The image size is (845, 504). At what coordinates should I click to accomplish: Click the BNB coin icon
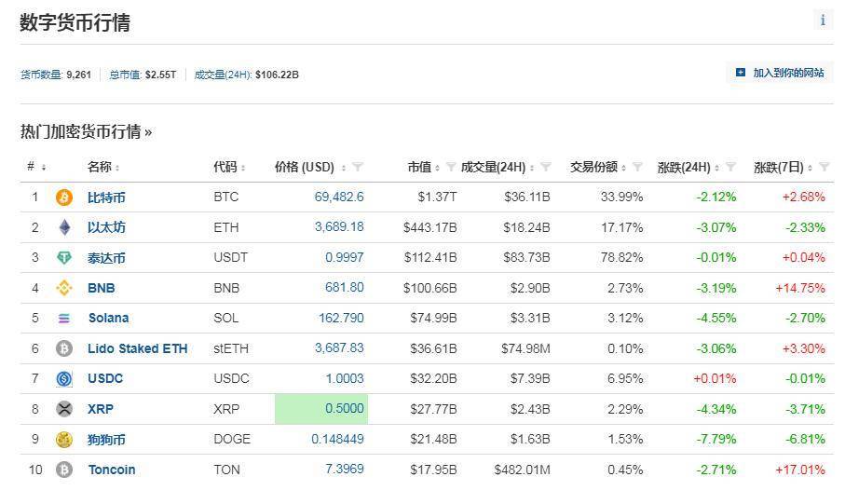[64, 288]
